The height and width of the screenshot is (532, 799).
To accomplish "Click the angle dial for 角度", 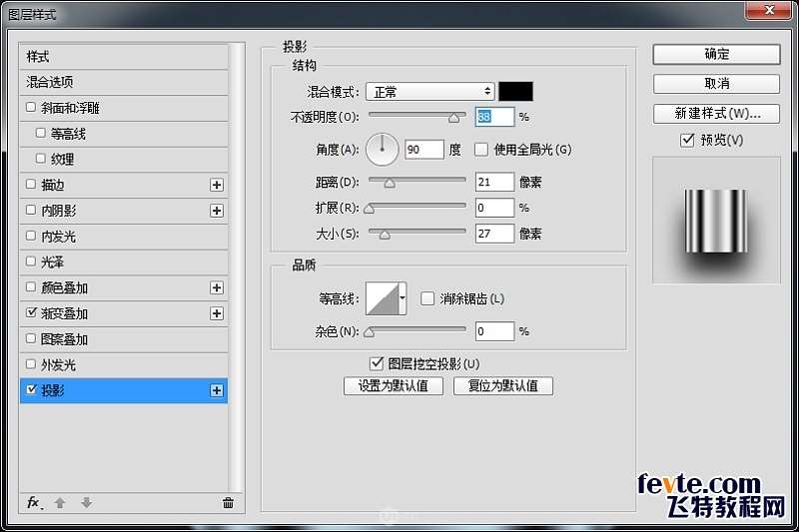I will click(x=382, y=150).
